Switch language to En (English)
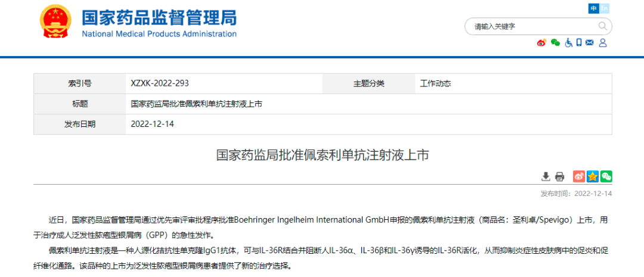The image size is (644, 277). coord(604,8)
